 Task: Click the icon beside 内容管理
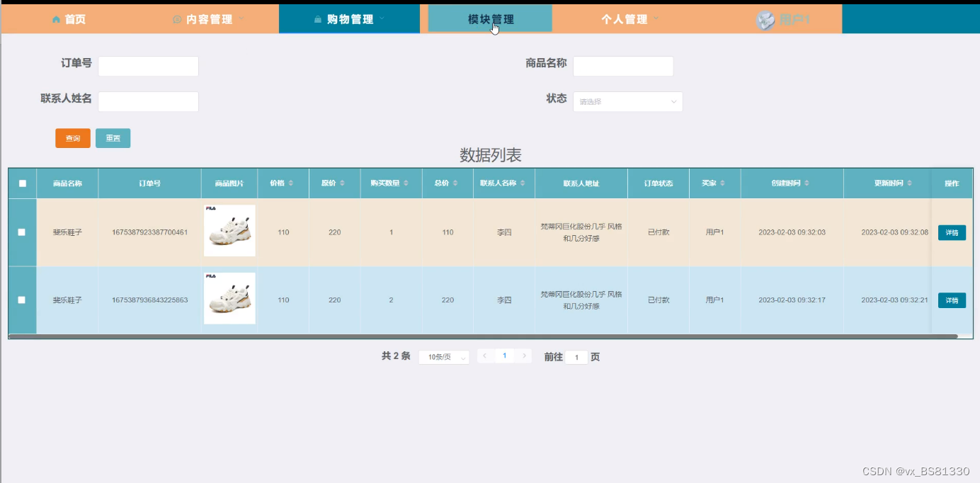point(177,20)
